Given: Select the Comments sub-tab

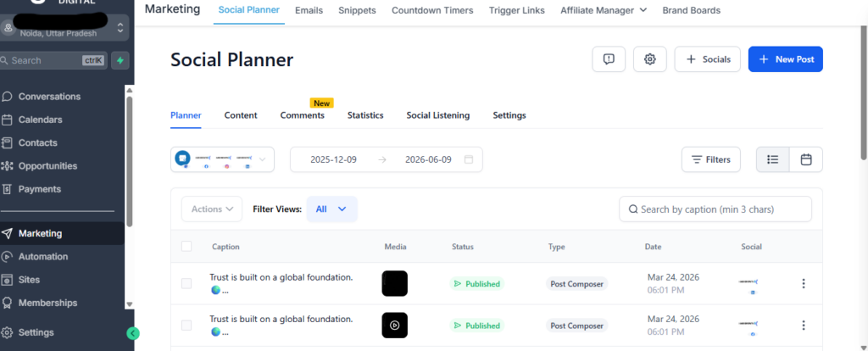Looking at the screenshot, I should 303,115.
